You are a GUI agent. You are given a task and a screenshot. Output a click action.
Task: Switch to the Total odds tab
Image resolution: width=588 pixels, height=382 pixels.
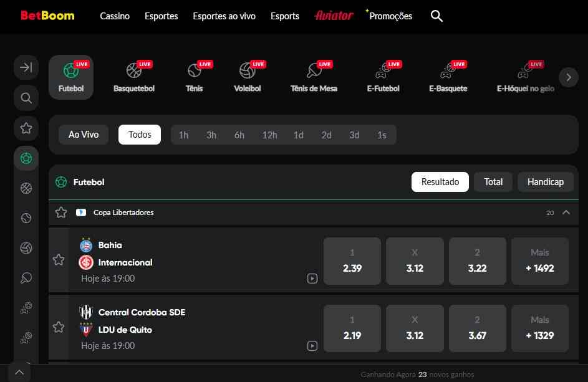493,181
